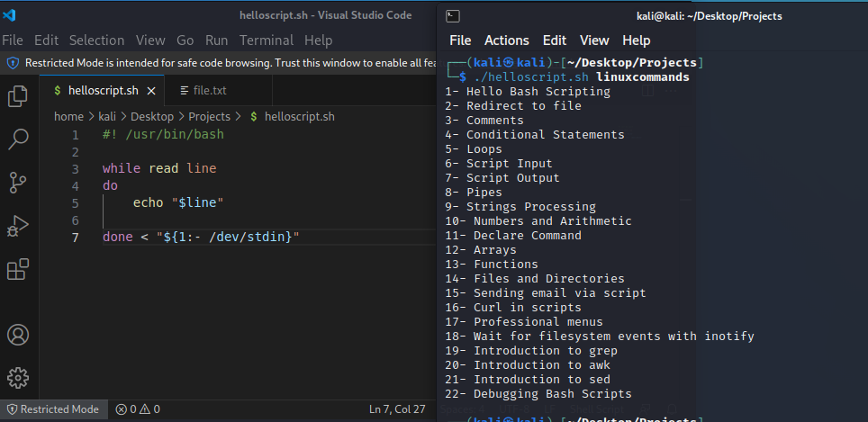868x422 pixels.
Task: Open the Search view in activity bar
Action: pyautogui.click(x=18, y=139)
